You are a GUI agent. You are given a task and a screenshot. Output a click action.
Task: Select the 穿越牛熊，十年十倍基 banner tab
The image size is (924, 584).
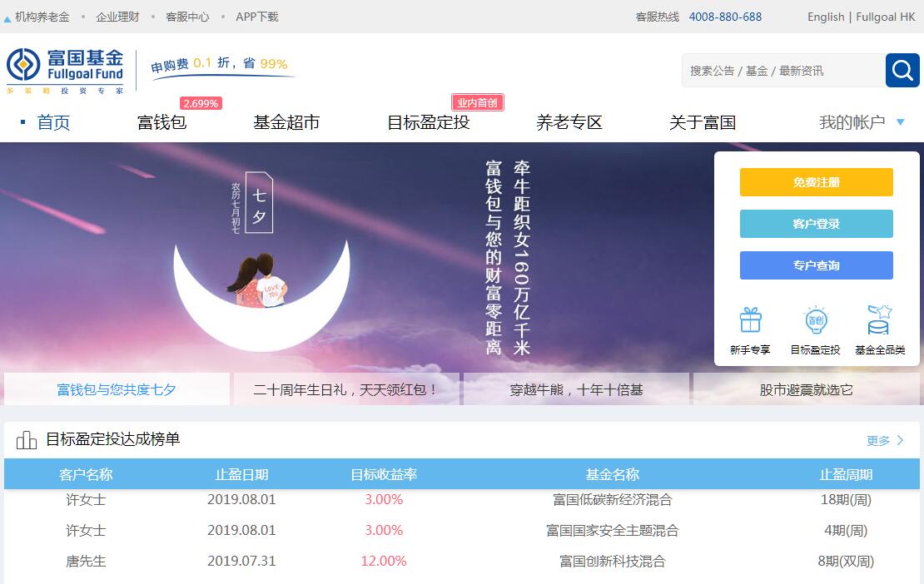tap(576, 389)
